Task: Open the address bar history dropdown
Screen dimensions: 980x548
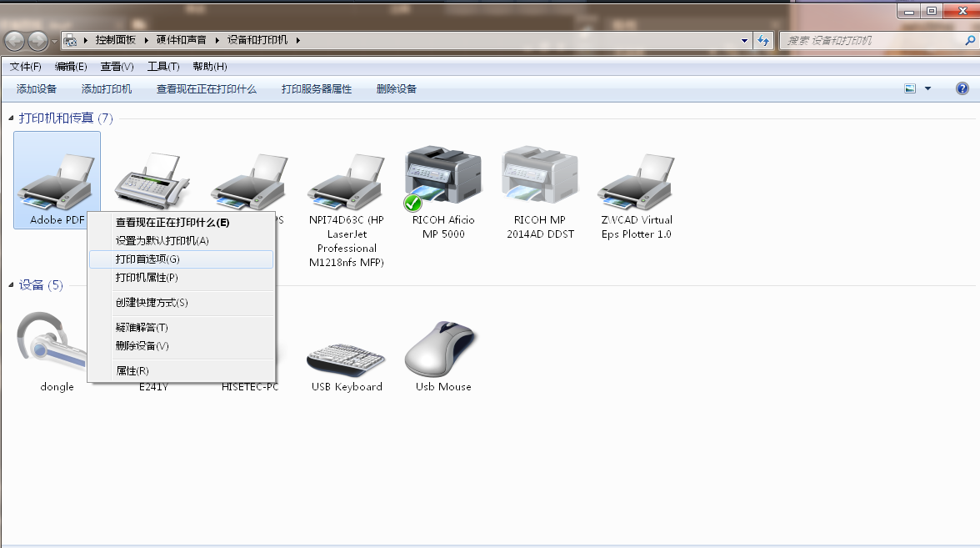Action: [744, 40]
